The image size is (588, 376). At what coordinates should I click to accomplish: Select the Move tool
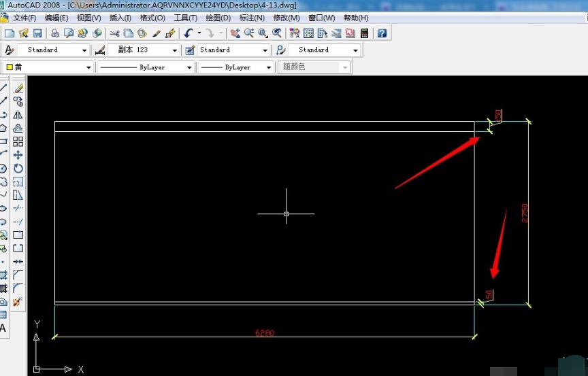18,155
